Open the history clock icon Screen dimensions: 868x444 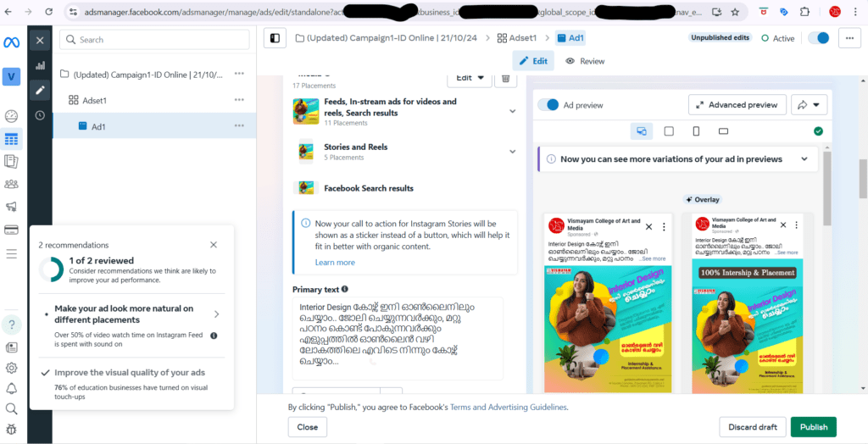(x=40, y=115)
